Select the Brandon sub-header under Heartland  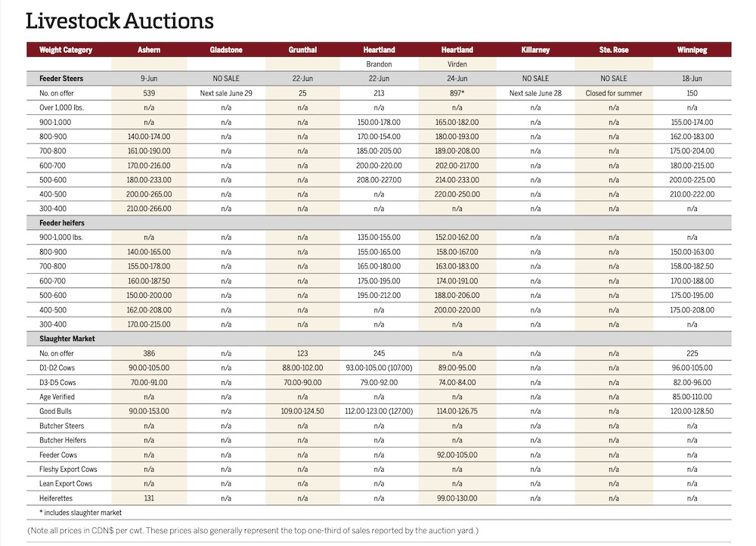click(379, 64)
